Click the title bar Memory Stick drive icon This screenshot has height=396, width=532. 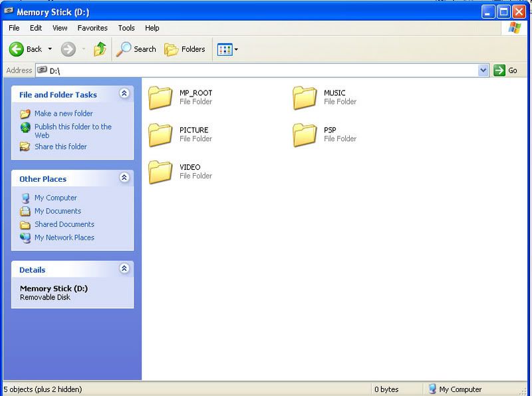pyautogui.click(x=9, y=11)
